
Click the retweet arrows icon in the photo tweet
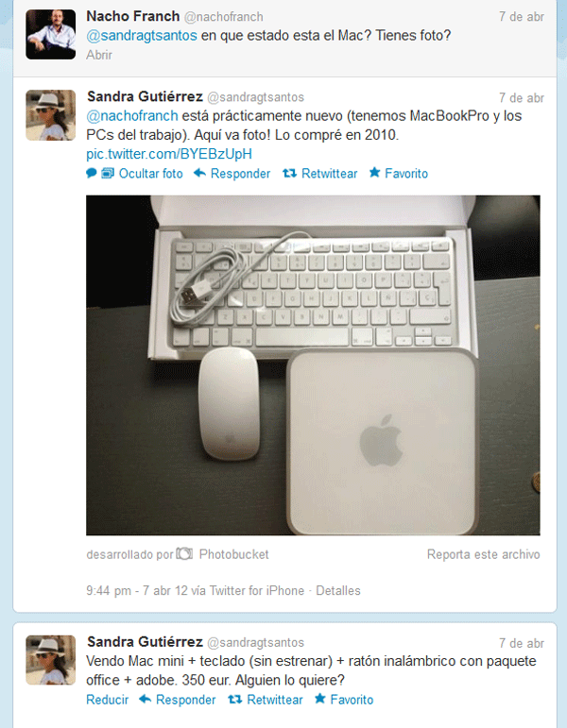289,173
